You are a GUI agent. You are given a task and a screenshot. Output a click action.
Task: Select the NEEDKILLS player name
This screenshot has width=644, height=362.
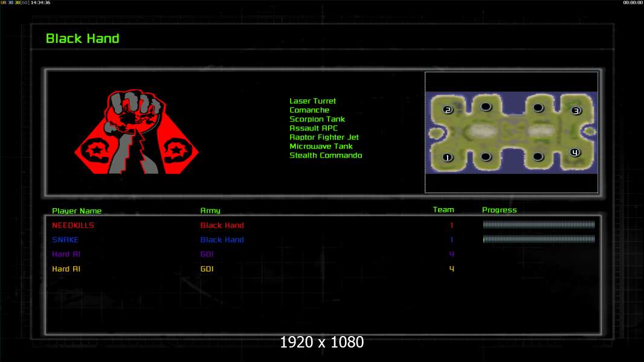click(x=72, y=225)
